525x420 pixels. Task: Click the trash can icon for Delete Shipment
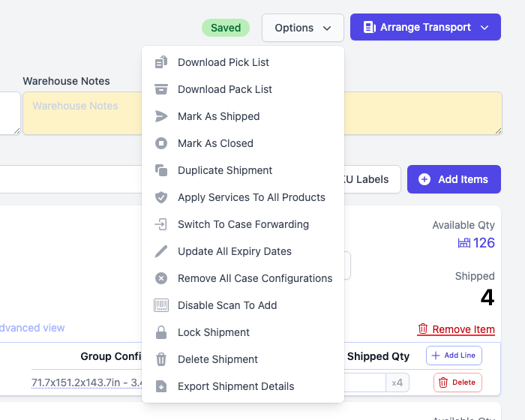click(x=161, y=359)
